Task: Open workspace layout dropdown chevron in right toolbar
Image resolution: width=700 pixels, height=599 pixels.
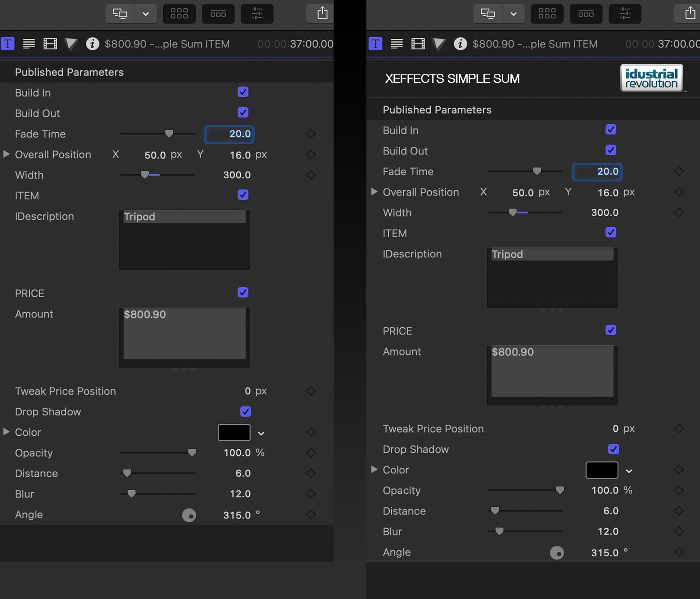Action: (x=513, y=14)
